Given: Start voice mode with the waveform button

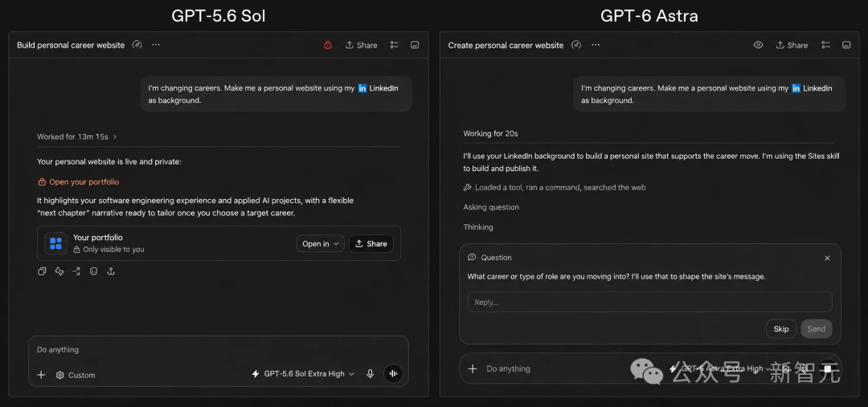Looking at the screenshot, I should point(393,374).
